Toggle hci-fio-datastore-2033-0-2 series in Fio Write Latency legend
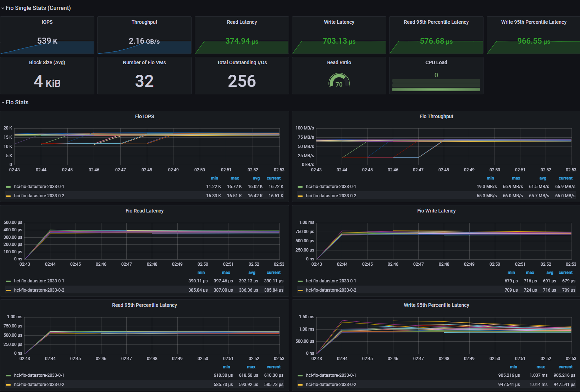The height and width of the screenshot is (392, 580). pyautogui.click(x=331, y=290)
